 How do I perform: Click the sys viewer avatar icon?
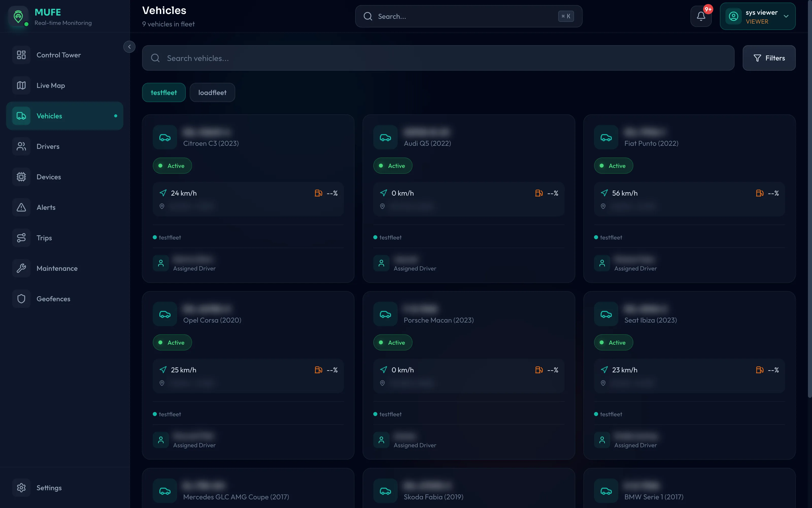click(x=734, y=16)
